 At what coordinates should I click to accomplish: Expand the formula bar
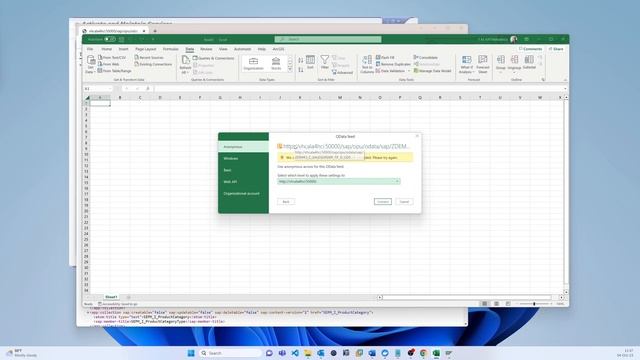[x=565, y=89]
